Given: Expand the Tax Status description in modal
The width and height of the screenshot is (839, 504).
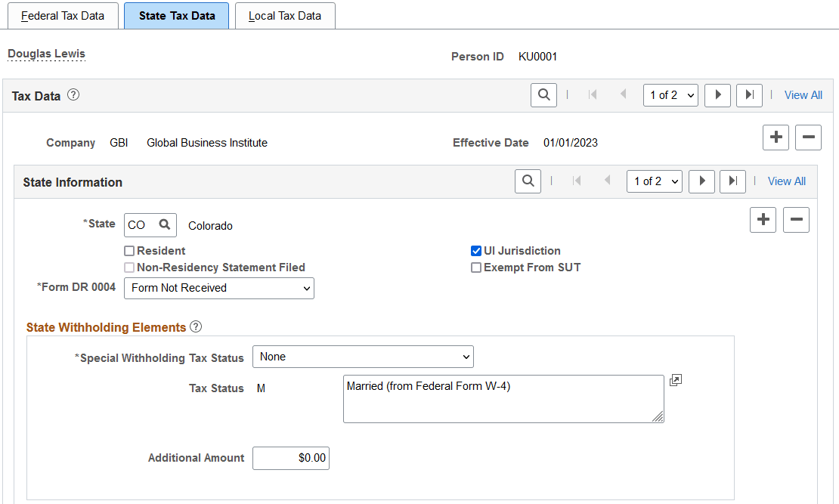Looking at the screenshot, I should [x=676, y=380].
